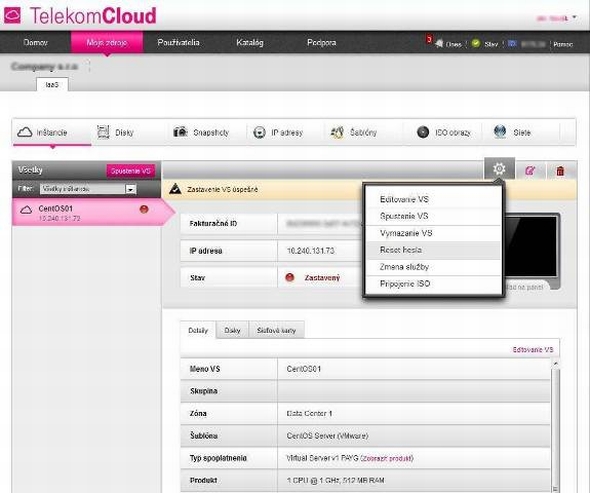
Task: Expand the company selector handle
Action: (x=89, y=66)
